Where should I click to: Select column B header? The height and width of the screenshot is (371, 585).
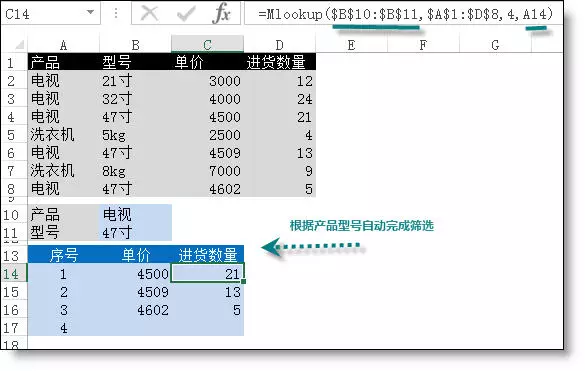(x=135, y=45)
